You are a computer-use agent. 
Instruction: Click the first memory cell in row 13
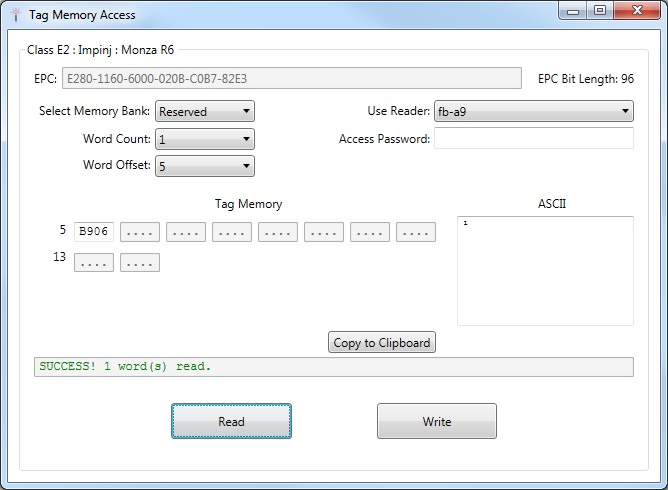pyautogui.click(x=94, y=262)
